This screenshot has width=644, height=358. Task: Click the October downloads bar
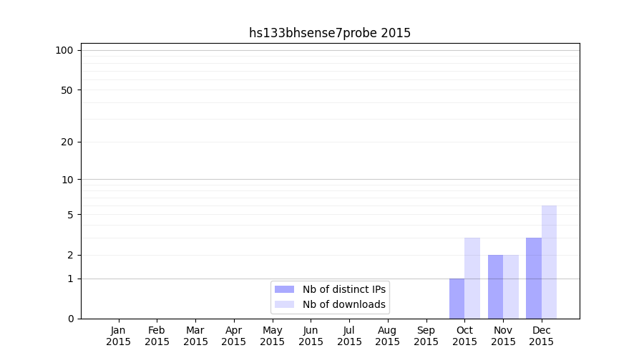tap(472, 278)
